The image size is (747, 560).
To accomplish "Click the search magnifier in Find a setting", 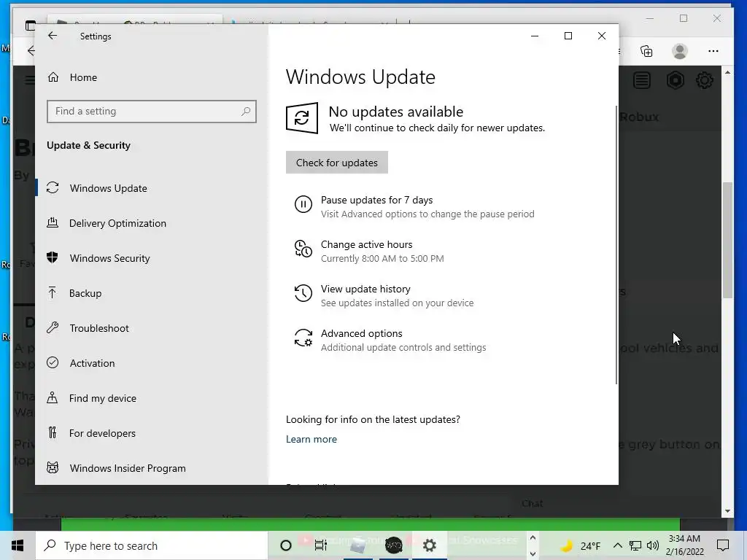I will pyautogui.click(x=246, y=112).
